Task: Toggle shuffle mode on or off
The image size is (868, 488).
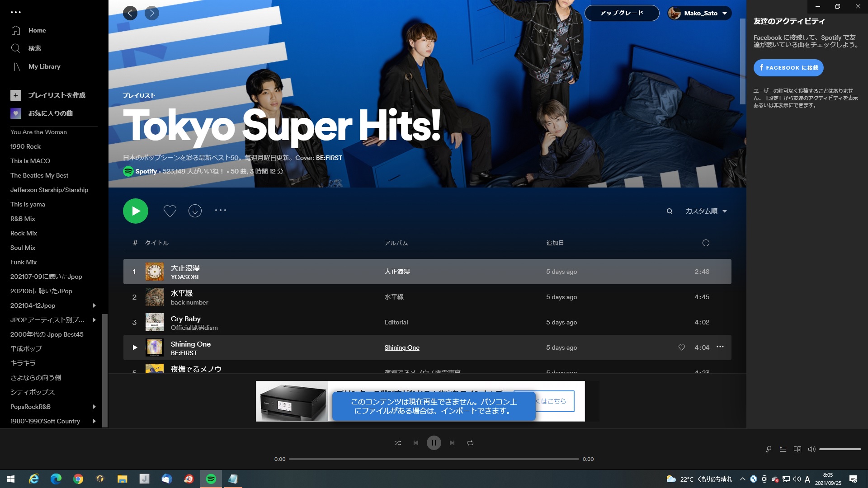Action: pyautogui.click(x=398, y=442)
